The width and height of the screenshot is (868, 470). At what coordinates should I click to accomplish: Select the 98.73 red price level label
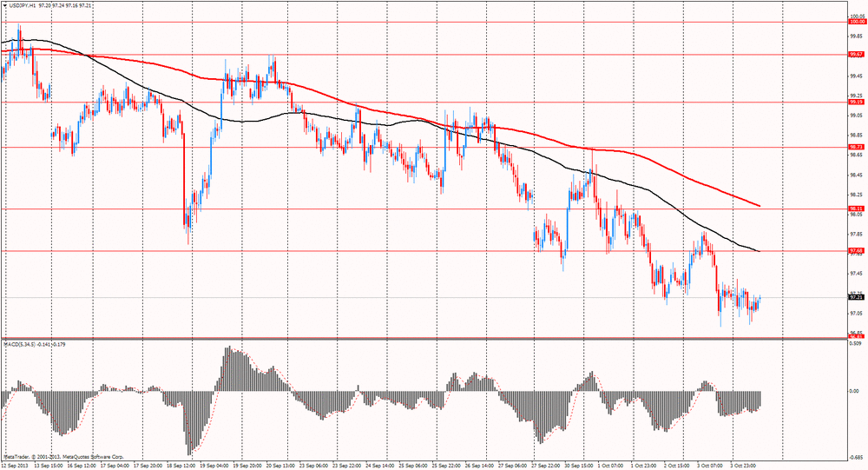coord(857,147)
